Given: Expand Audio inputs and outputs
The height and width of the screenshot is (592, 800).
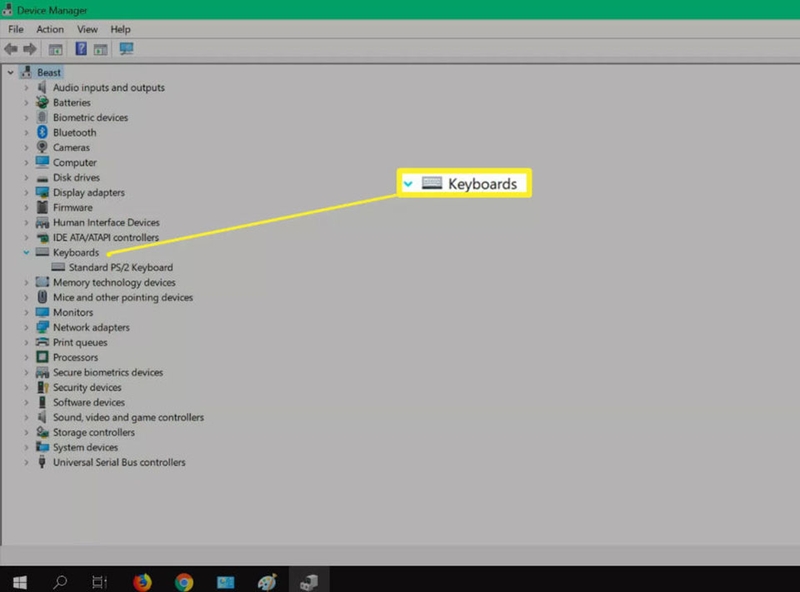Looking at the screenshot, I should [x=26, y=87].
